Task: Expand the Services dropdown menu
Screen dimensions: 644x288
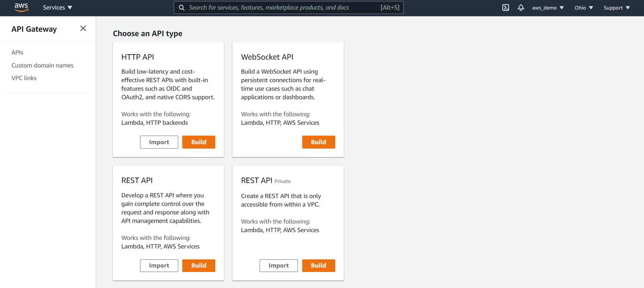Action: [x=57, y=7]
